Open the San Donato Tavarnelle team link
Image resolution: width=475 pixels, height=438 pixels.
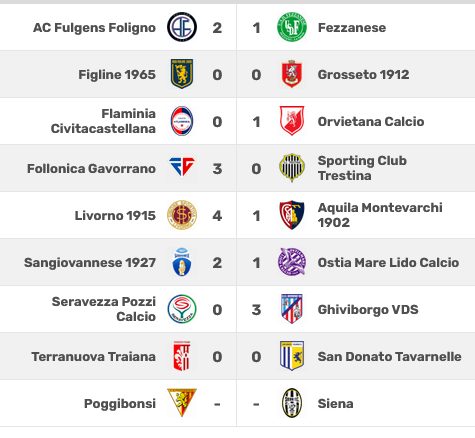[x=390, y=357]
